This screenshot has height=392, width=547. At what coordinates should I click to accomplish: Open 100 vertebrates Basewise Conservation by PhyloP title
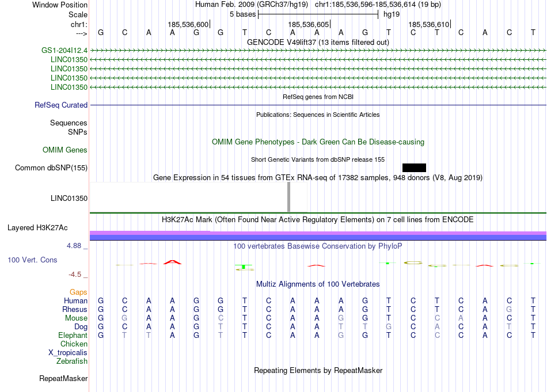[318, 246]
